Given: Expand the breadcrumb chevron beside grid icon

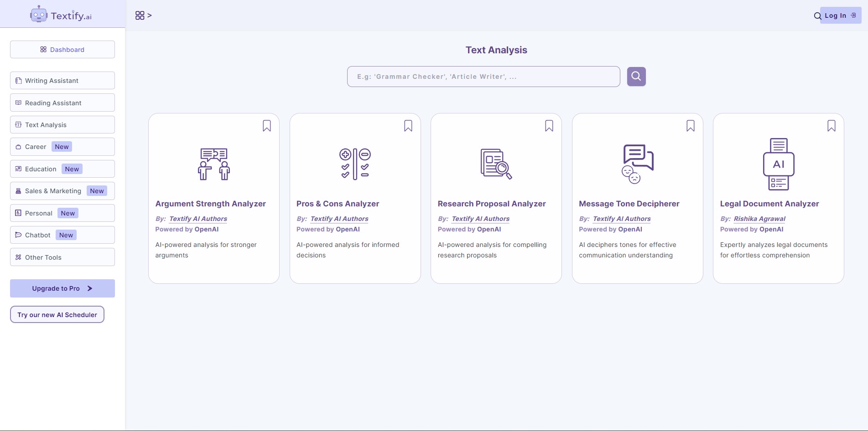Looking at the screenshot, I should 150,15.
